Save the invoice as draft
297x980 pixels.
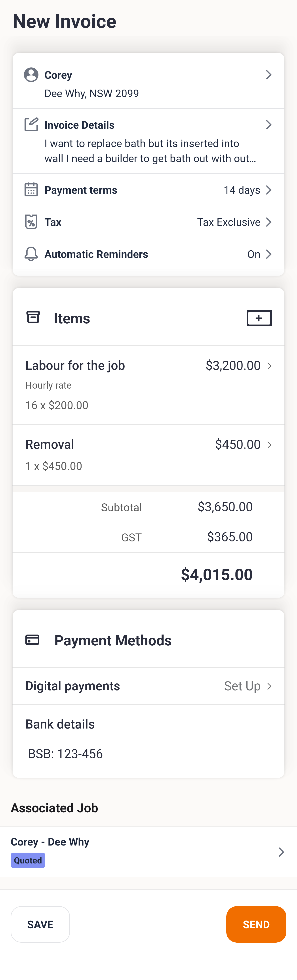[x=40, y=924]
